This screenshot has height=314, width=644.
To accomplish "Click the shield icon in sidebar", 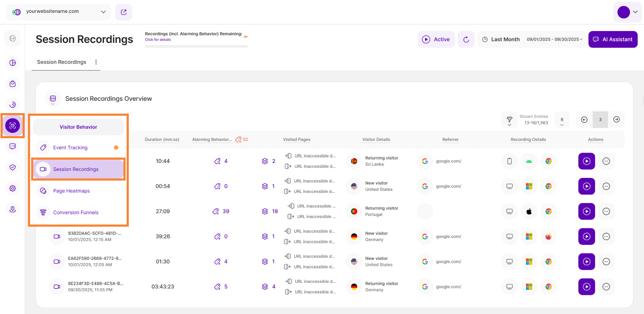I will pos(12,167).
